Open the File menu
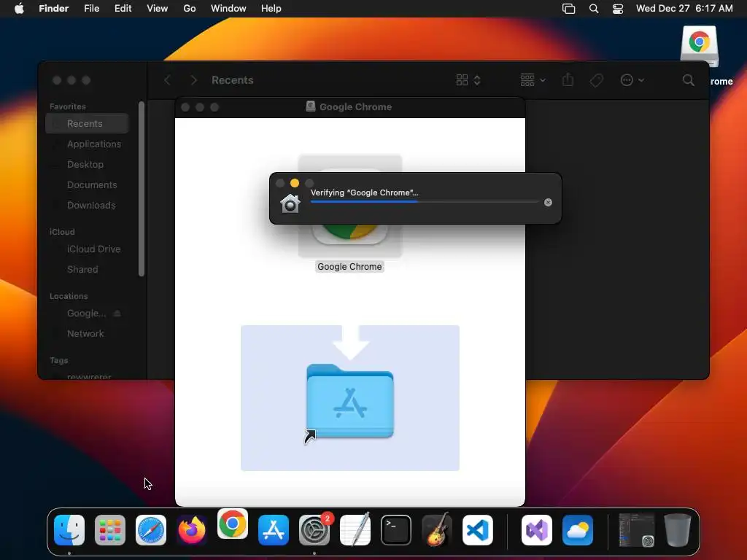The width and height of the screenshot is (747, 560). click(x=91, y=9)
